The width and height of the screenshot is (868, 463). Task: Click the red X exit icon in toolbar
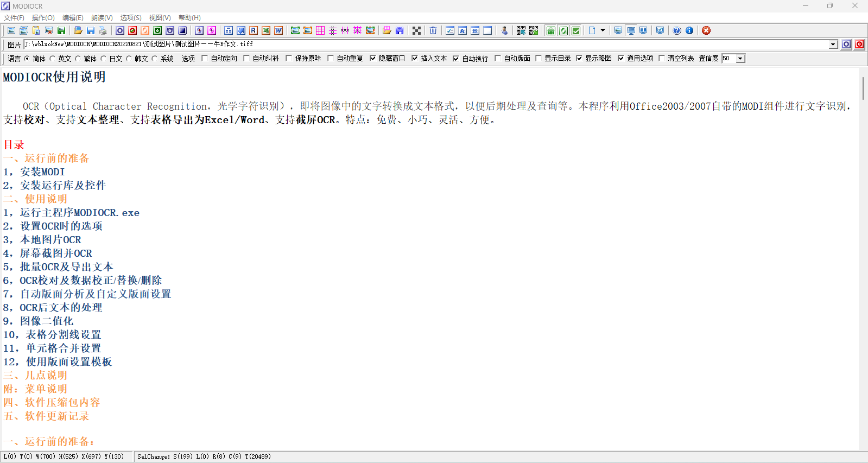point(706,30)
